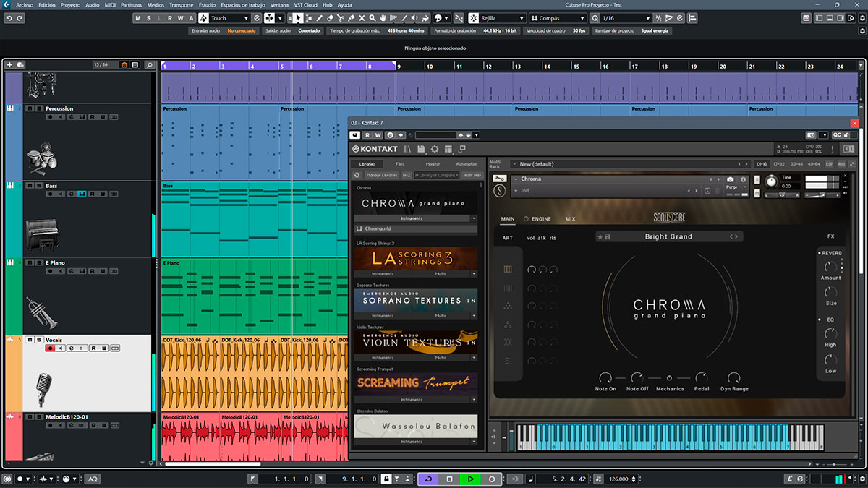Viewport: 868px width, 488px height.
Task: Click the FX label in Chroma
Action: point(831,236)
